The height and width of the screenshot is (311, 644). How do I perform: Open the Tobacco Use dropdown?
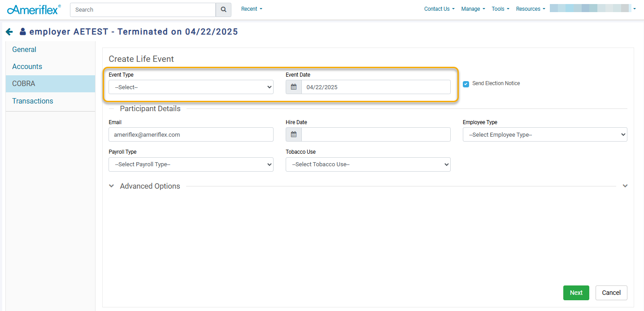(368, 164)
